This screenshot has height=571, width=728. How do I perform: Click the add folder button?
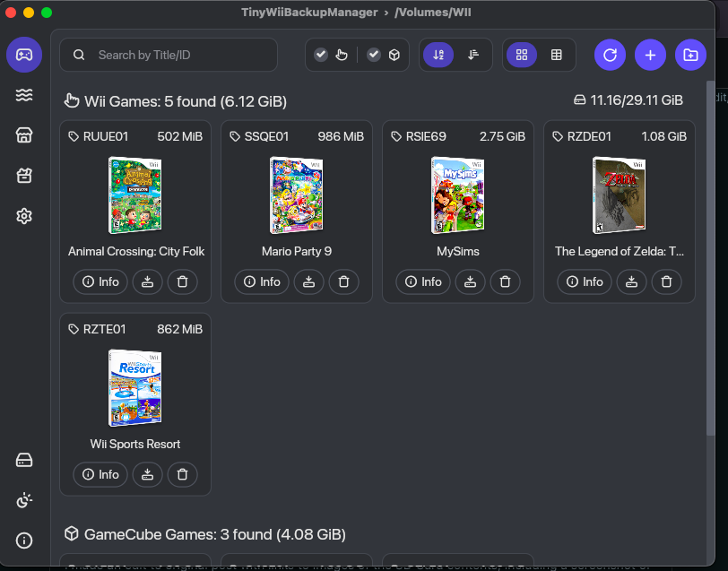click(691, 55)
